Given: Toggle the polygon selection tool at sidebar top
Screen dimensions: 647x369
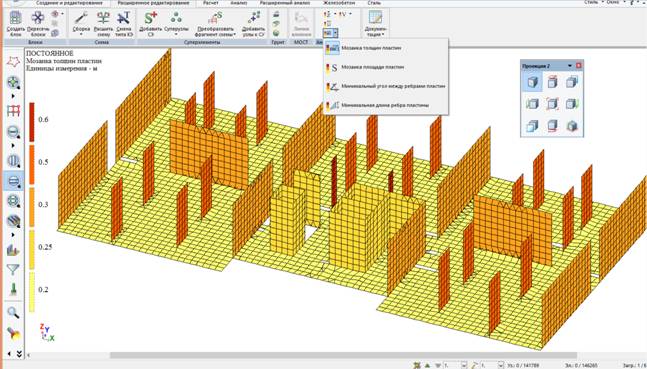Looking at the screenshot, I should 14,62.
